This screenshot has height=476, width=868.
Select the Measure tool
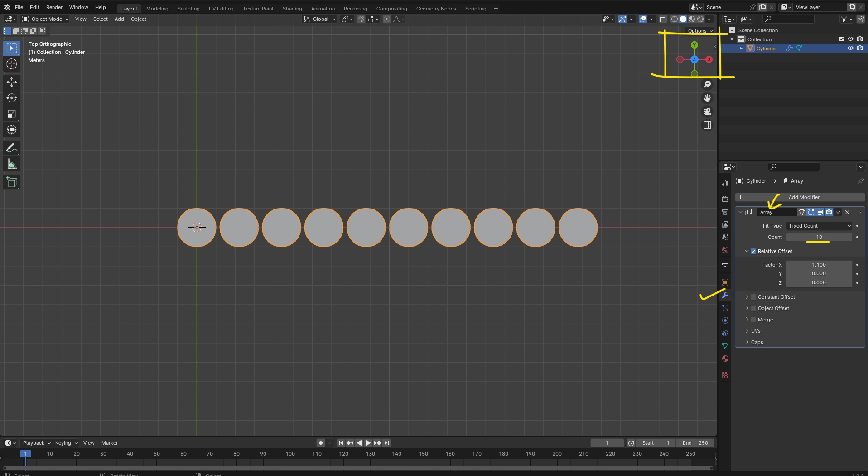(11, 164)
